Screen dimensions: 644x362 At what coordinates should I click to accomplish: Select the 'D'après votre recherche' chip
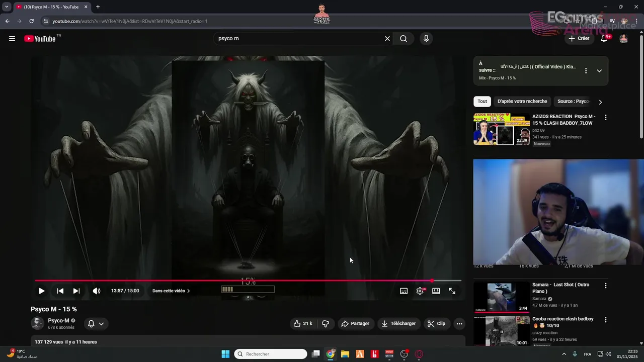(522, 102)
